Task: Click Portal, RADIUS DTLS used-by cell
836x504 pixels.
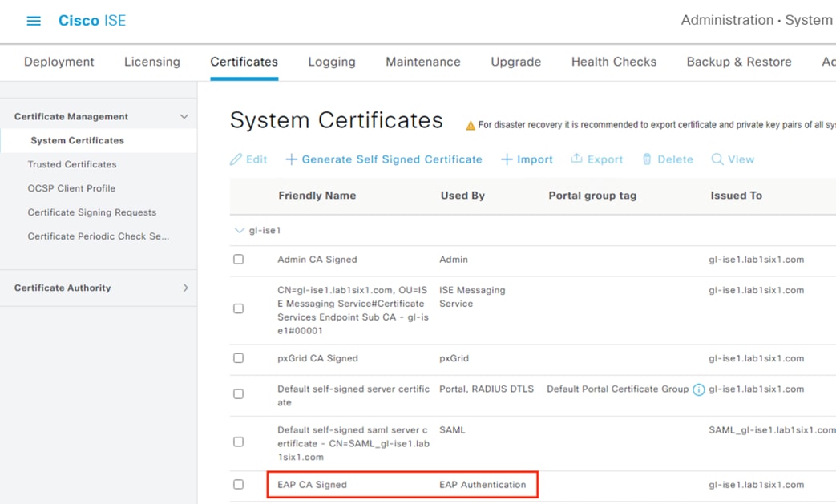Action: pos(487,389)
